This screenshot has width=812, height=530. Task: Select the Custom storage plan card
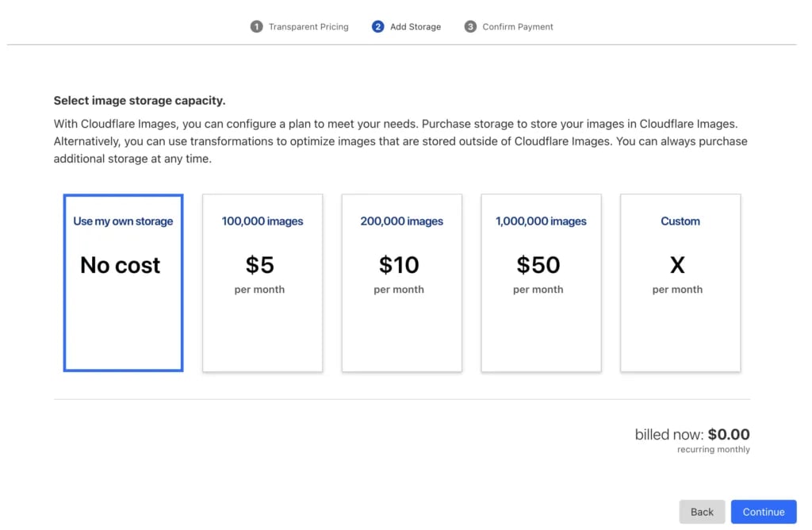click(x=680, y=283)
